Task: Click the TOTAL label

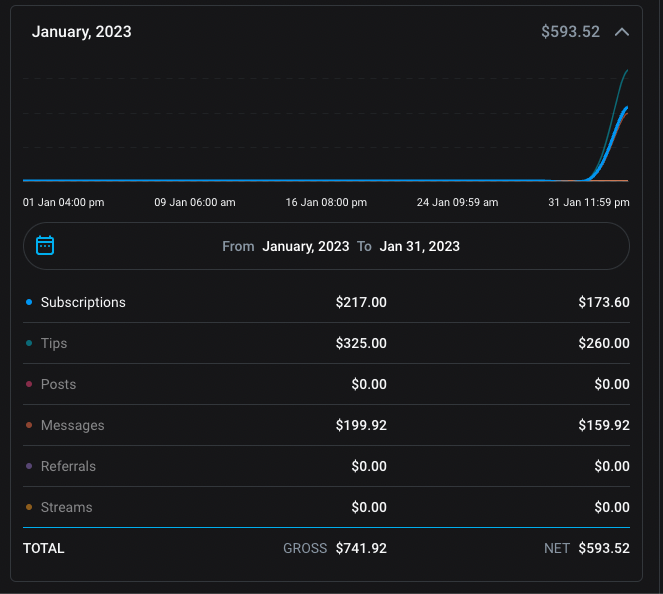Action: 44,548
